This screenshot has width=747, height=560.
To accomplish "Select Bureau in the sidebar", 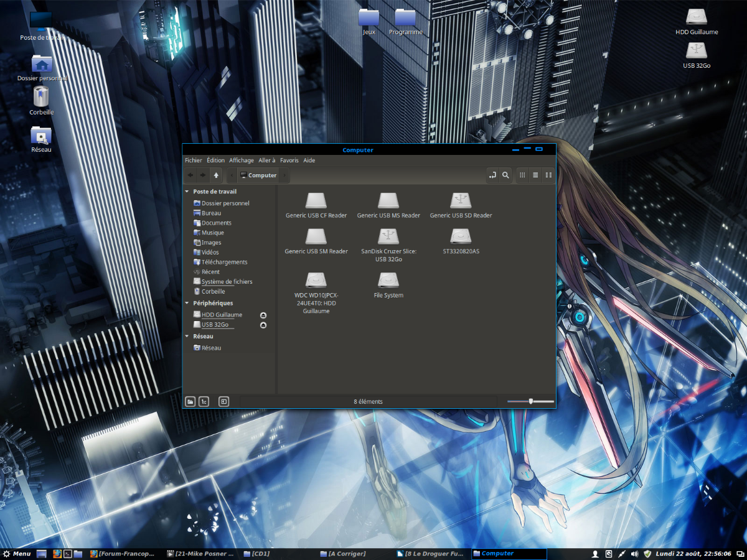I will [207, 213].
